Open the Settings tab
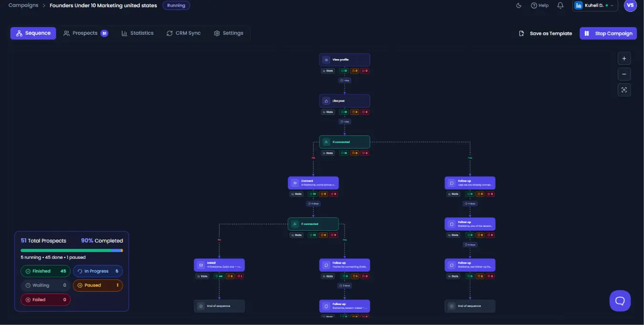Viewport: 644px width, 325px height. tap(229, 33)
